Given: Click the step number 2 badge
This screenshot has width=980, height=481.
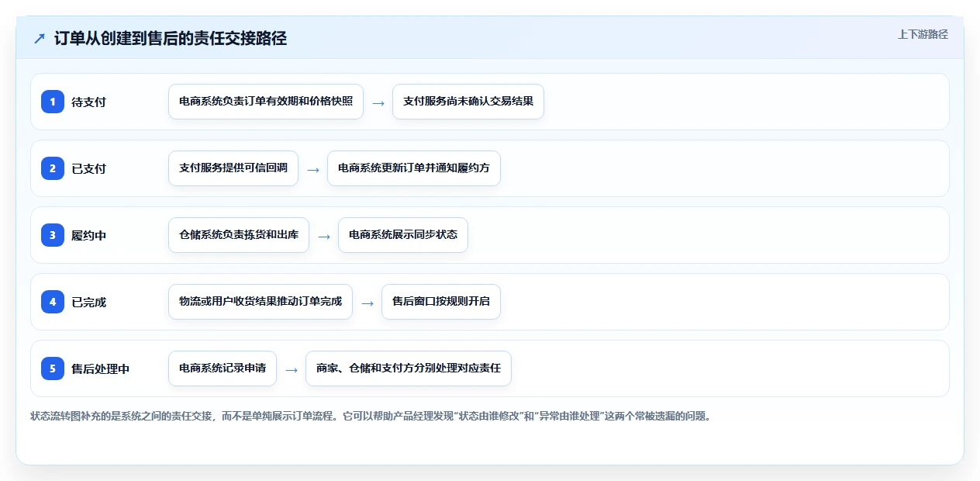Looking at the screenshot, I should [x=53, y=168].
